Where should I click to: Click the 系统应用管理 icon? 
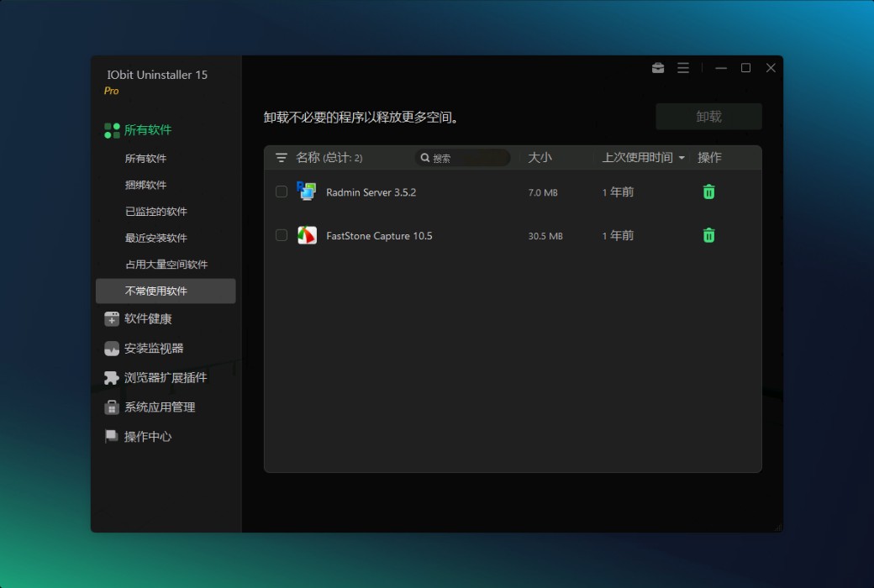coord(112,407)
